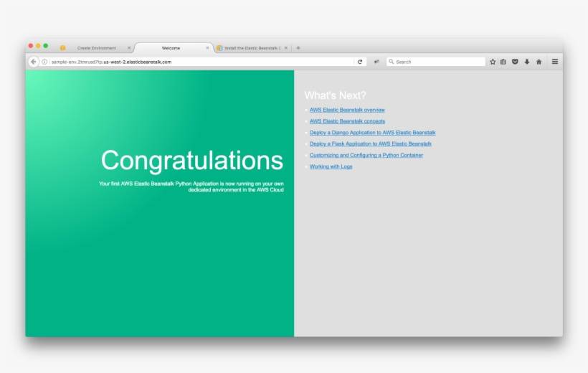The height and width of the screenshot is (373, 588).
Task: Switch to Install the Elastic Beanstalk tab
Action: [x=251, y=48]
